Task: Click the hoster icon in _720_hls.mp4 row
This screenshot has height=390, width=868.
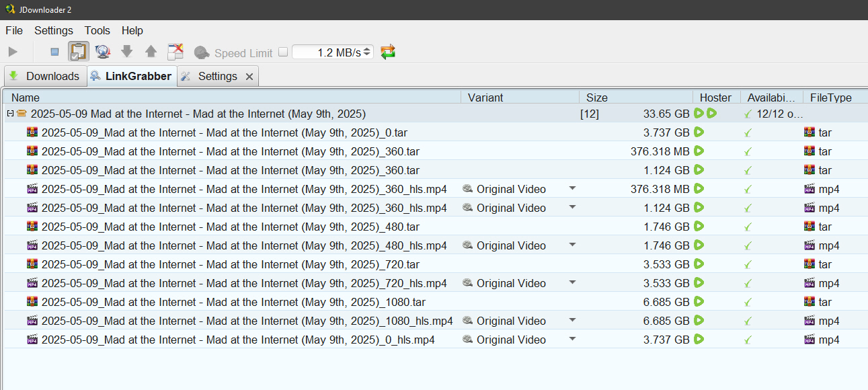Action: pos(699,282)
